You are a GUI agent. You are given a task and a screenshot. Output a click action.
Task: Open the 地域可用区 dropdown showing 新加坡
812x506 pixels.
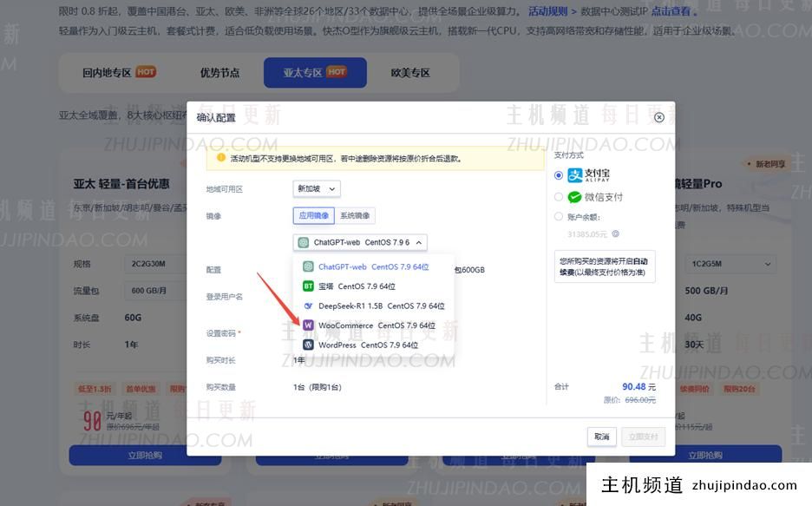point(317,189)
